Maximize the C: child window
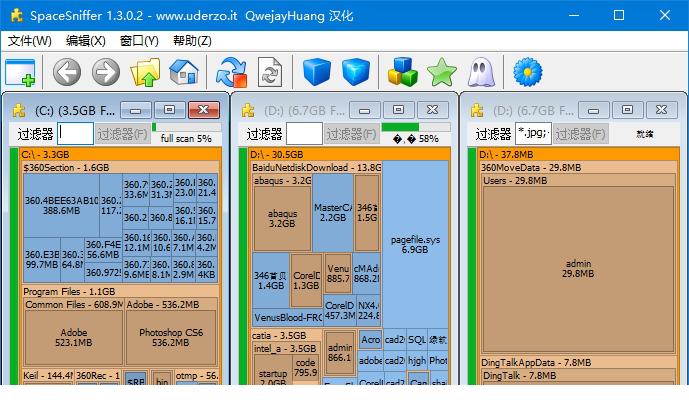Screen dimensions: 689x400 169,110
